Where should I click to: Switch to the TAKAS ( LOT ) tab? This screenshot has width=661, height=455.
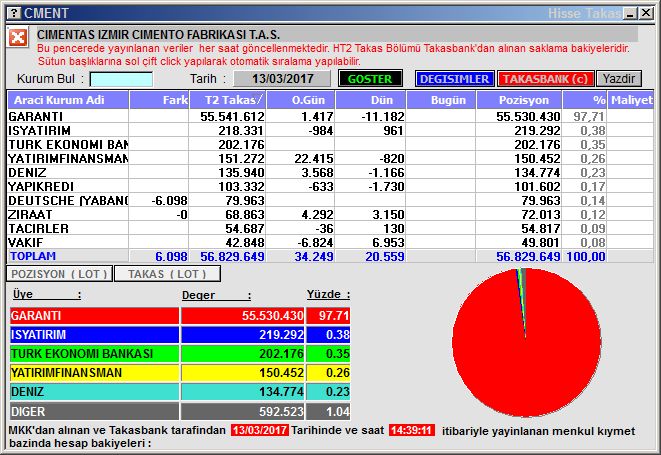167,274
